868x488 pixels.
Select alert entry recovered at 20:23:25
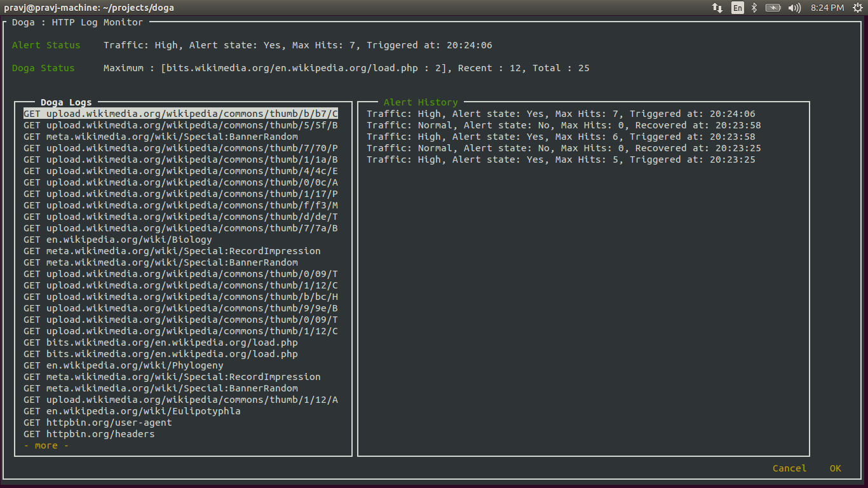click(564, 148)
